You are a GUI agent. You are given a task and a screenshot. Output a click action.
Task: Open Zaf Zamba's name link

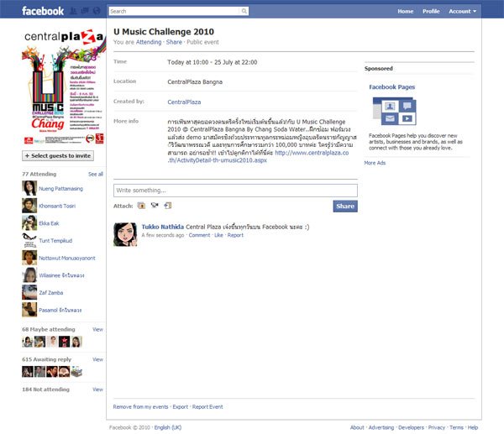click(50, 293)
